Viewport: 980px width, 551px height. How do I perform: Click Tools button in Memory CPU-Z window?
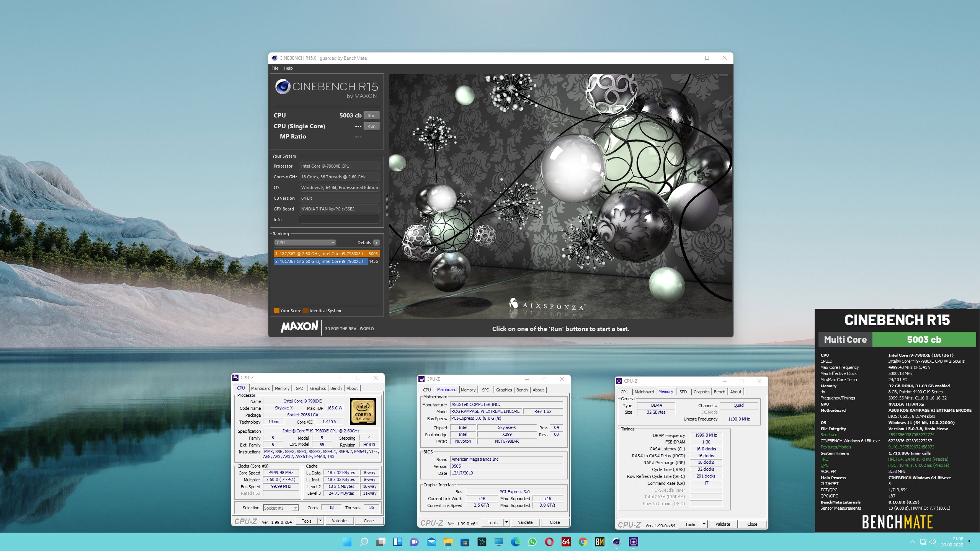coord(690,524)
